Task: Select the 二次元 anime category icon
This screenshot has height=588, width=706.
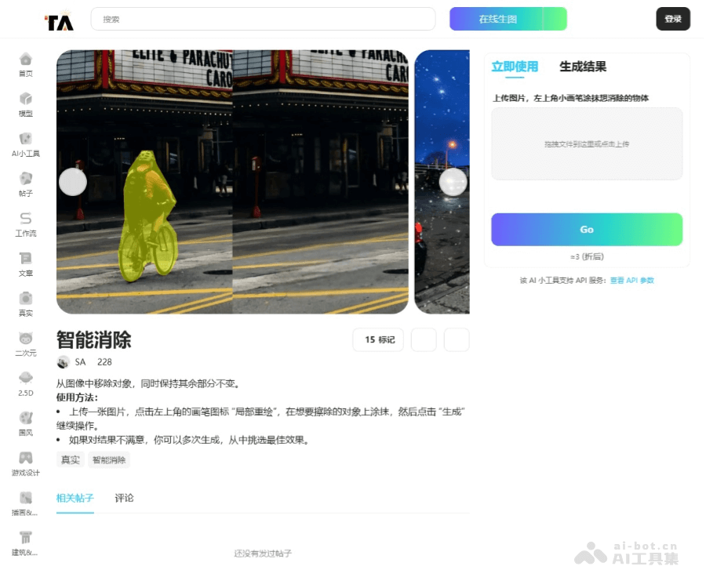Action: click(26, 345)
